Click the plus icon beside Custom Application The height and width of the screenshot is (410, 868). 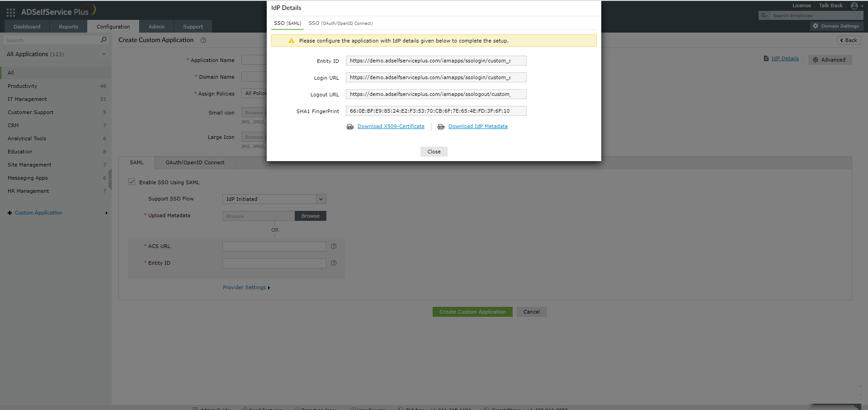click(x=9, y=213)
